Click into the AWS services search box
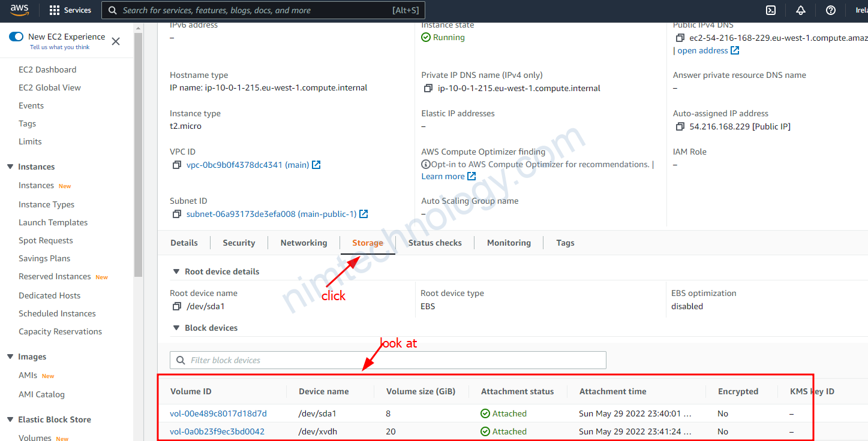 (264, 10)
